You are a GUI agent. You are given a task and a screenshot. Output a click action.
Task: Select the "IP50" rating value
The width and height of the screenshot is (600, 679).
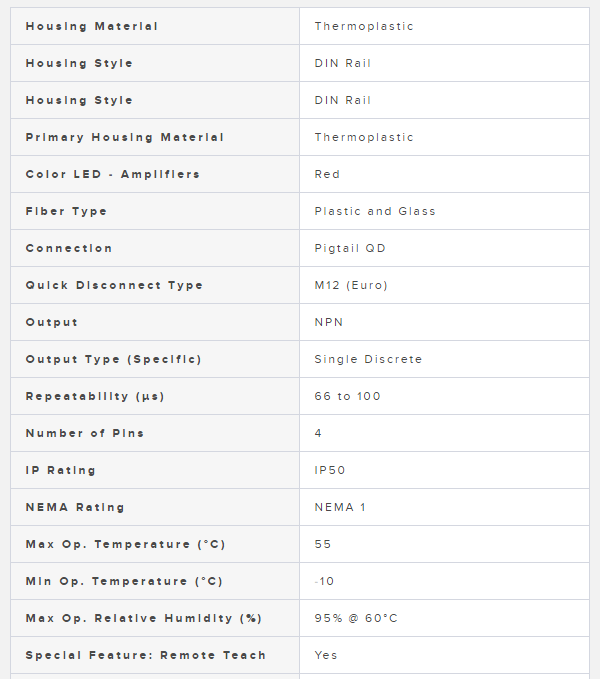(331, 470)
